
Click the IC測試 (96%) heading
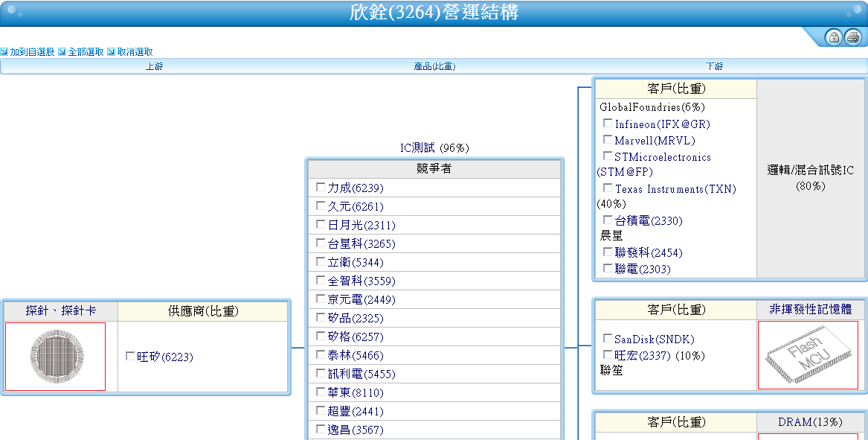(434, 148)
